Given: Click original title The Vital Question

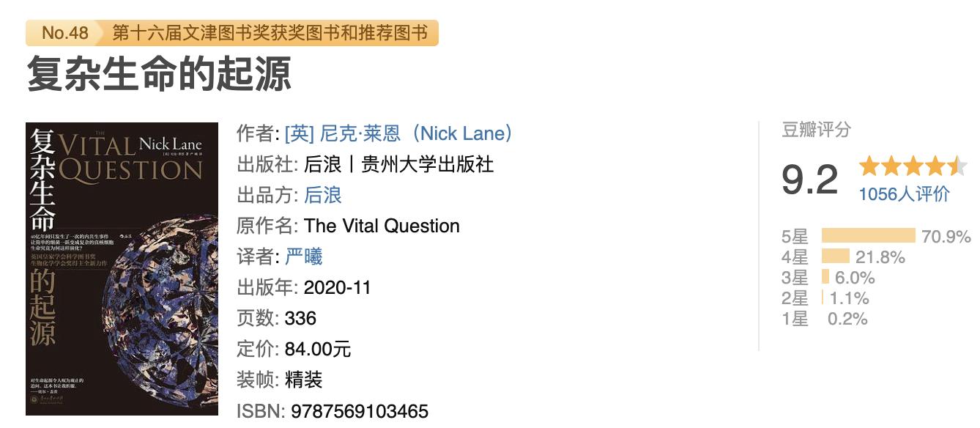Looking at the screenshot, I should pos(382,226).
